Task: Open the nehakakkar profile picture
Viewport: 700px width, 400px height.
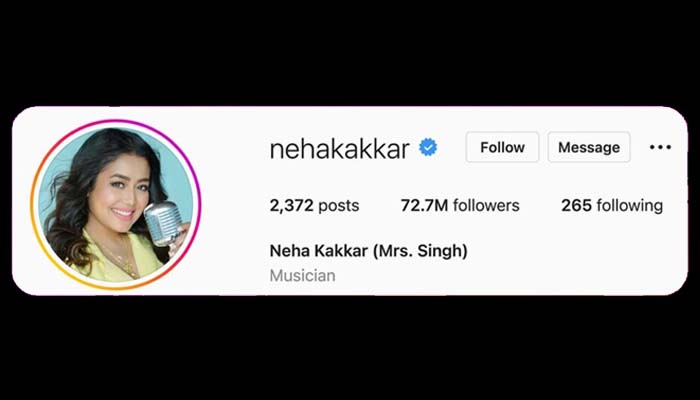Action: click(116, 205)
